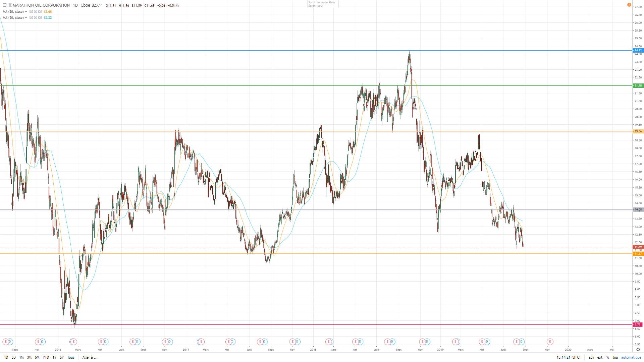Viewport: 644px width, 362px height.
Task: Click the open price O11.91 in the legend
Action: 111,6
